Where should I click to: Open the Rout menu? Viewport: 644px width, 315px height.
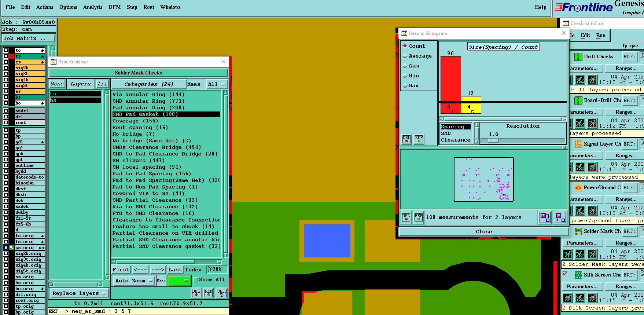click(x=149, y=7)
